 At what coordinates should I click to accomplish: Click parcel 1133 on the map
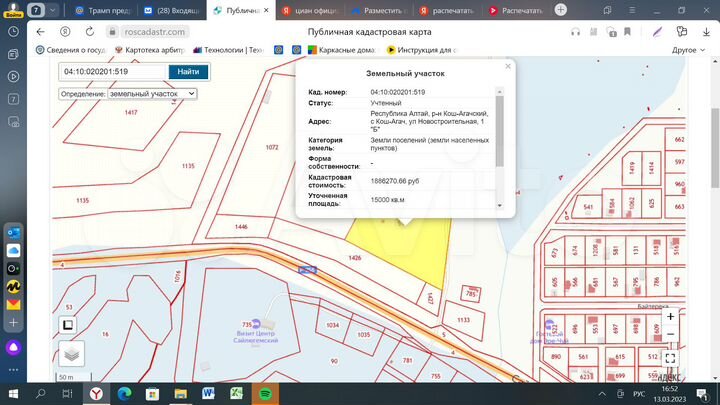coord(463,320)
